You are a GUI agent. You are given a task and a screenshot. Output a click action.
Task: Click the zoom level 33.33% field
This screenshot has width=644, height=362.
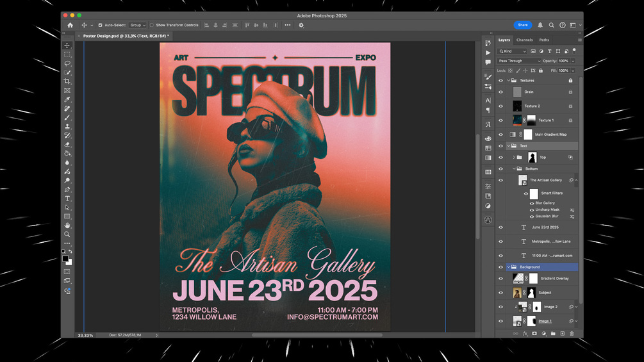pos(85,335)
